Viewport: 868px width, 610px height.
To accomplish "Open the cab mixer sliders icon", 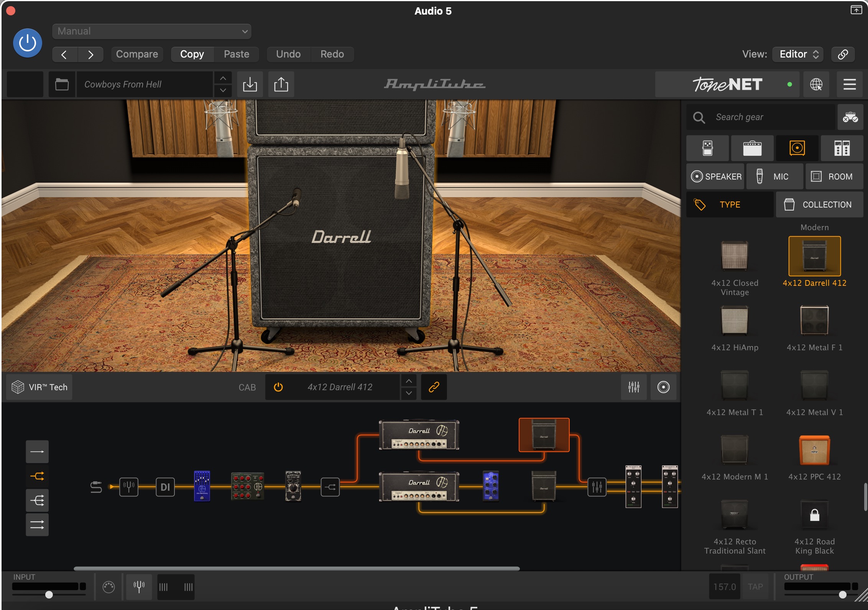I will tap(634, 387).
